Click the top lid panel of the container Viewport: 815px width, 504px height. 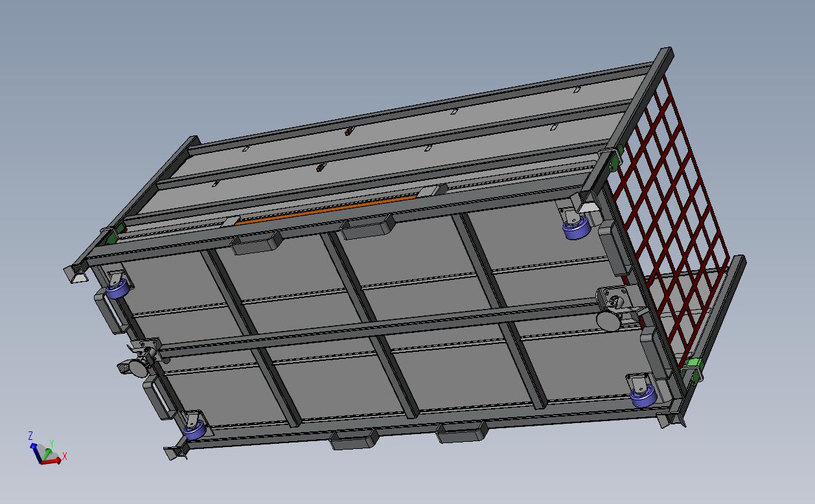click(x=389, y=136)
